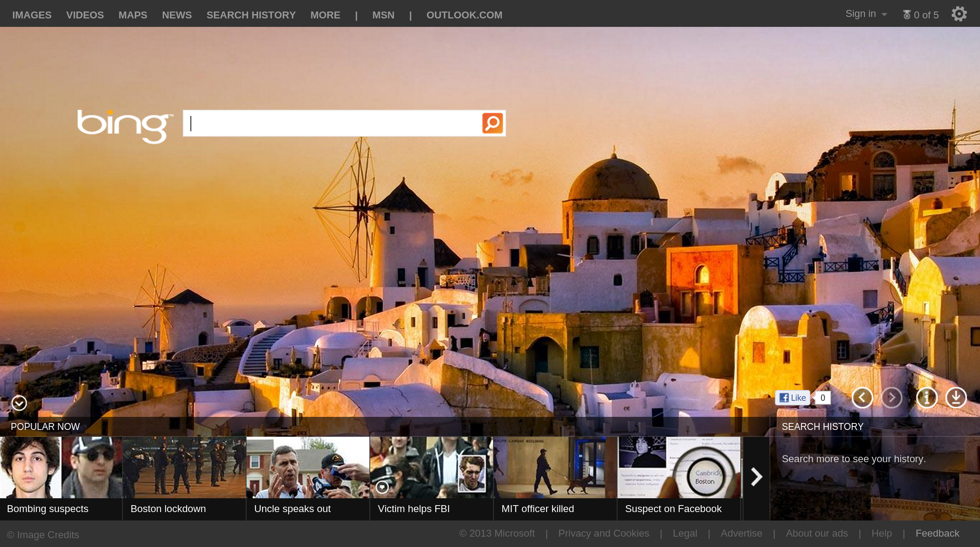Click the 2013 Microsoft copyright text
Viewport: 980px width, 547px height.
point(497,534)
